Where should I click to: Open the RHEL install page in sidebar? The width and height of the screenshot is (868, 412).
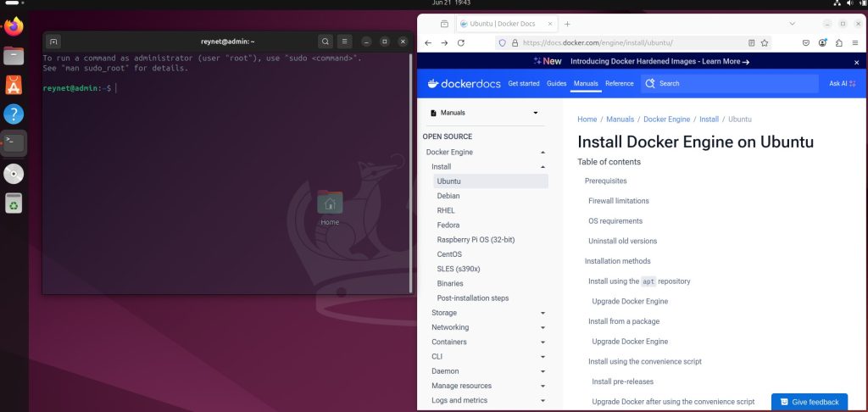click(x=446, y=210)
